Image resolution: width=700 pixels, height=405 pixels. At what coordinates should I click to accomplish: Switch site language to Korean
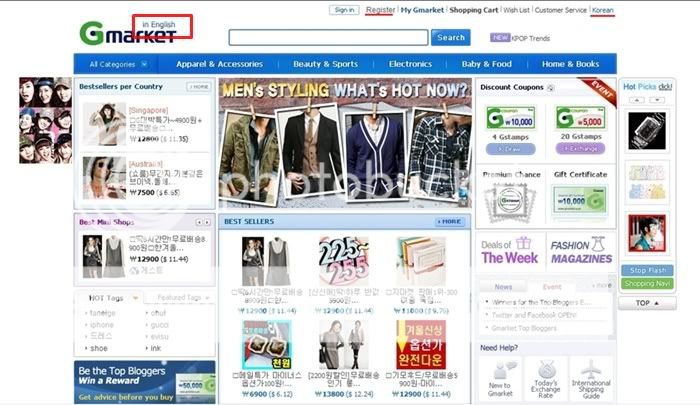click(603, 10)
